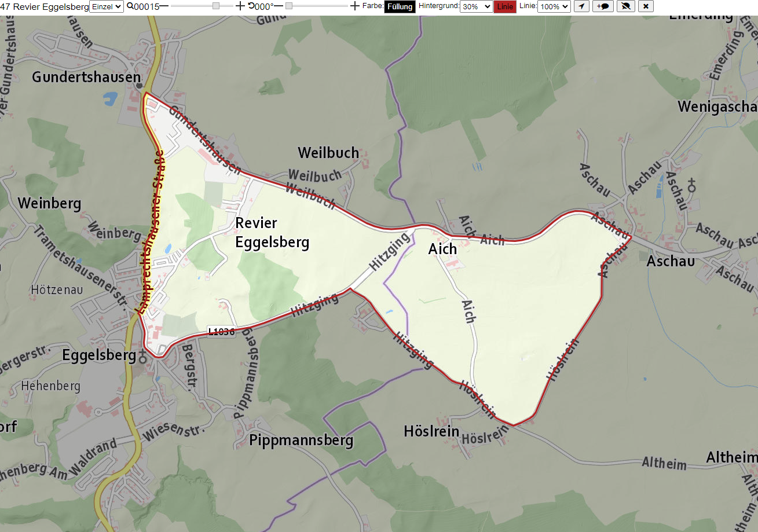Click the black Füllung color button
758x532 pixels.
(400, 6)
